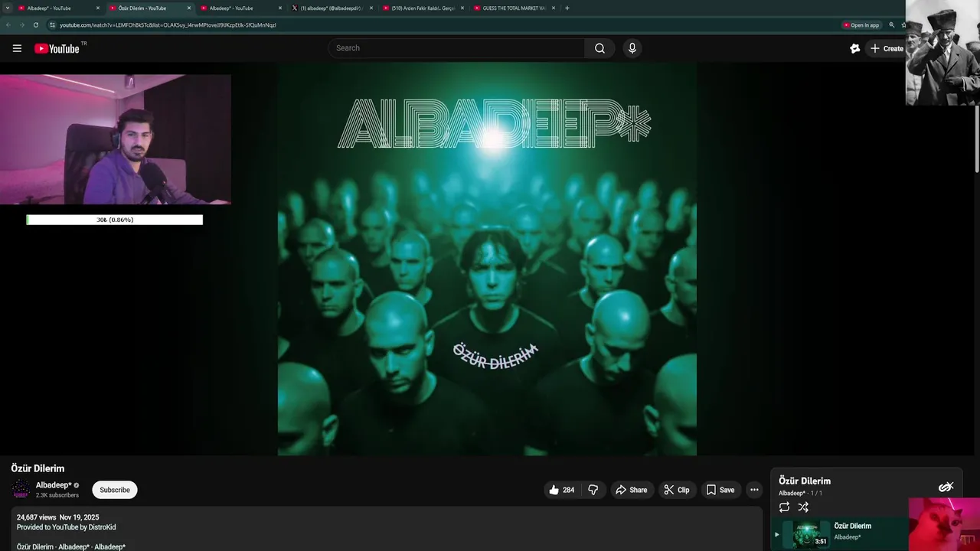Close the Özür Dilerim - YouTube tab

[x=189, y=8]
